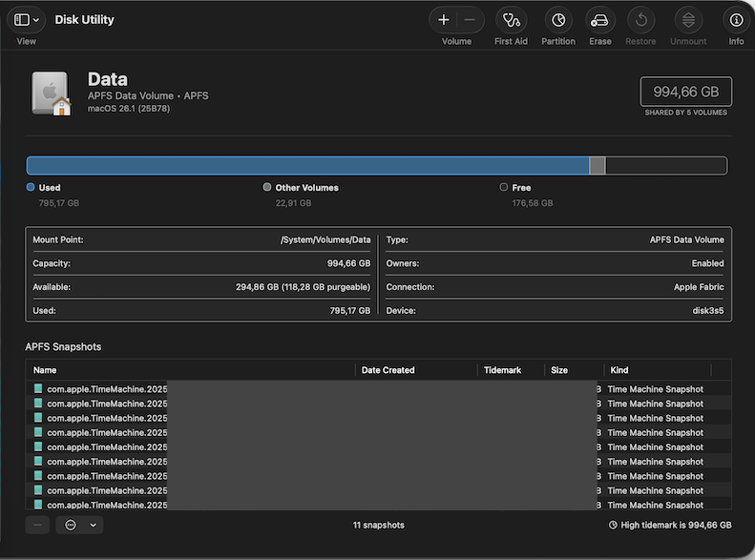Viewport: 755px width, 560px height.
Task: Add a volume with plus icon
Action: point(444,20)
